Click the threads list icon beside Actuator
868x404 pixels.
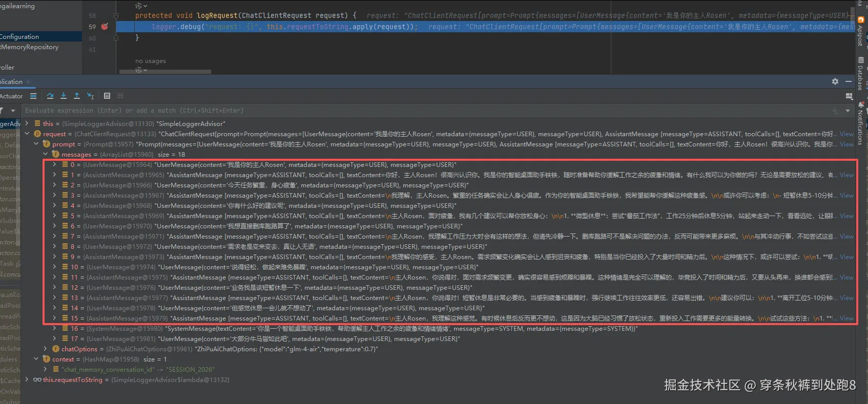(x=33, y=96)
